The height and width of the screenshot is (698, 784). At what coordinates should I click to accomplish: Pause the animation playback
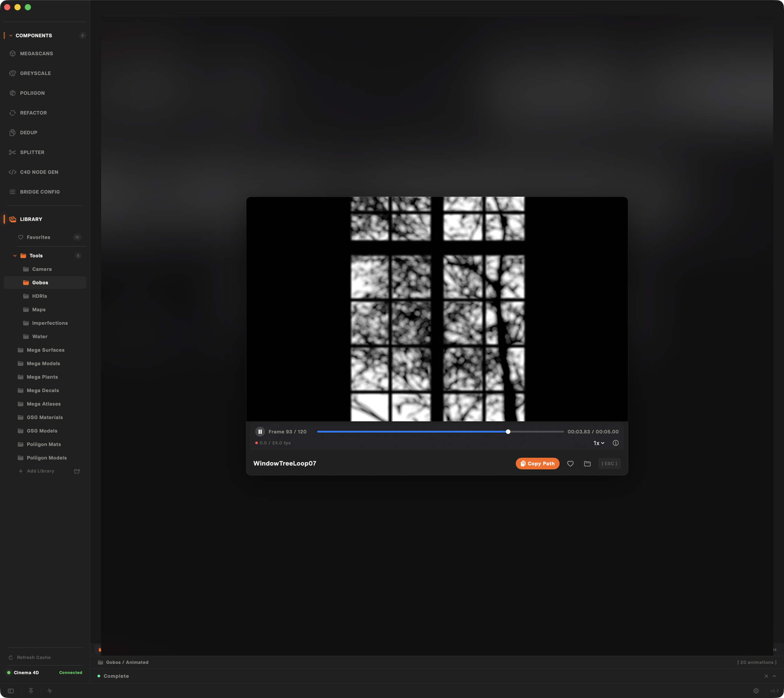point(260,432)
